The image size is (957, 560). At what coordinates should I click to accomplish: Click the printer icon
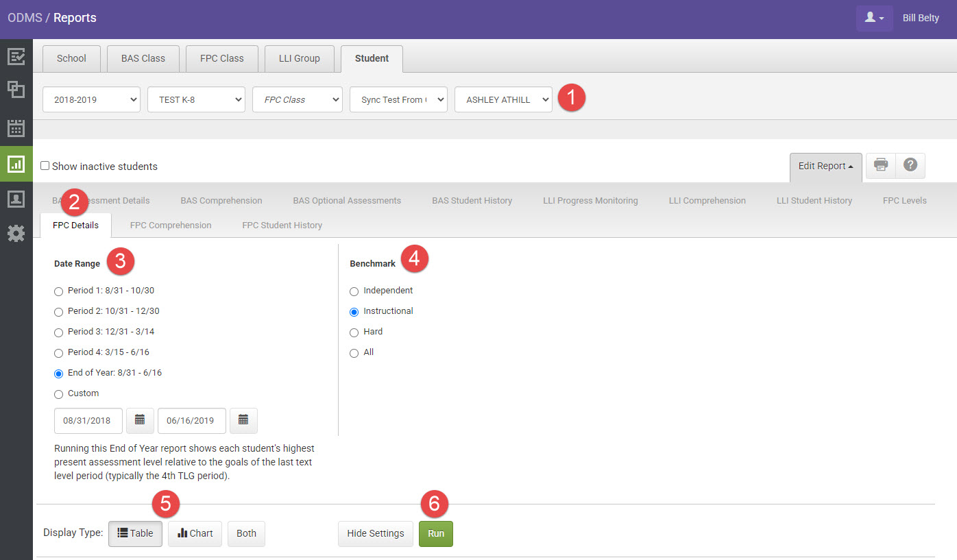881,166
